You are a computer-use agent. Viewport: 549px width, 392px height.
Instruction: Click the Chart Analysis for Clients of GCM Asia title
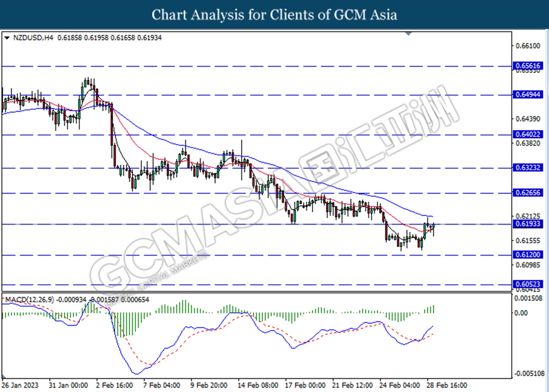(x=274, y=15)
